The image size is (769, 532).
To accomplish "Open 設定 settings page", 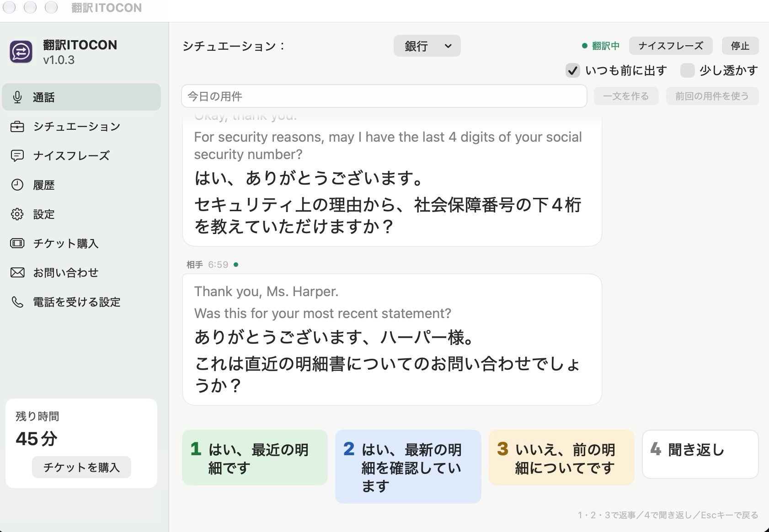I will 81,214.
